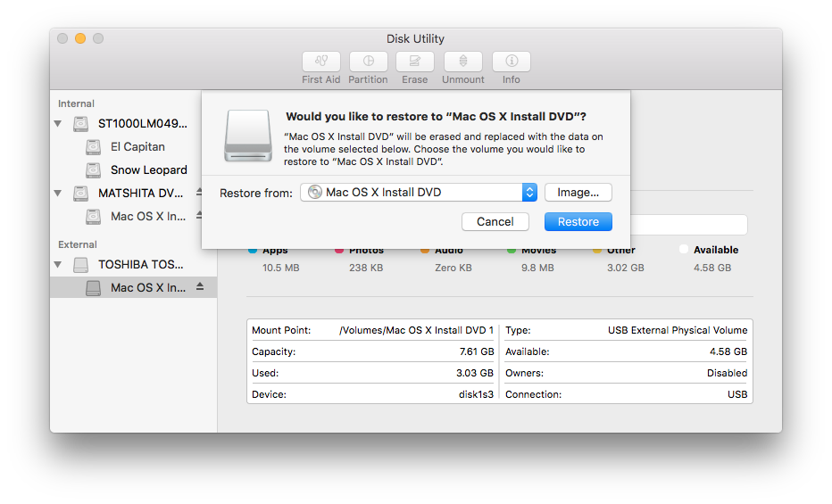
Task: Minimize the Disk Utility window
Action: pos(80,38)
